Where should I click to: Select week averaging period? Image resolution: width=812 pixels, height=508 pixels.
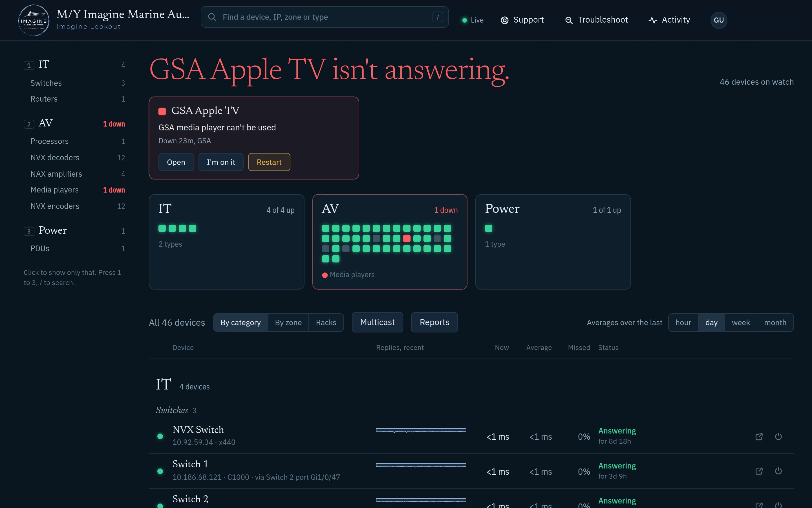coord(741,323)
